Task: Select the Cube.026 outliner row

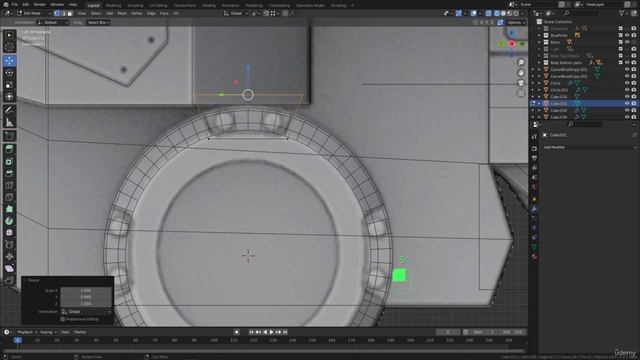Action: [x=584, y=97]
